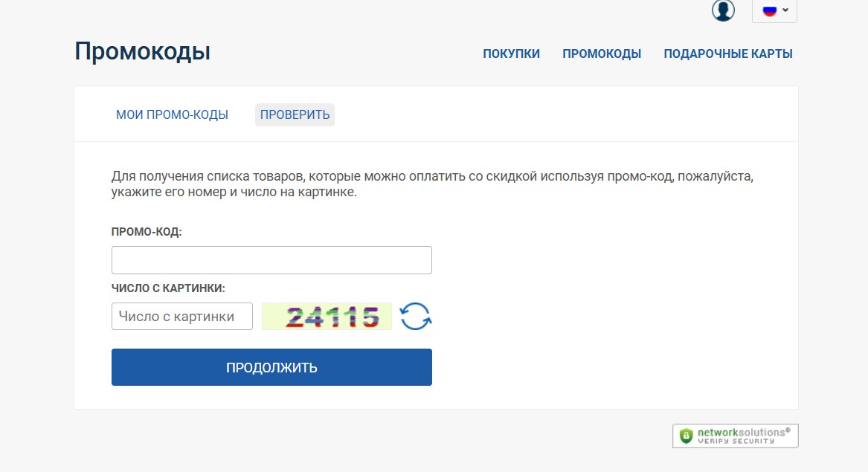Select the ПРОВЕРИТЬ tab
Viewport: 868px width, 472px height.
click(x=295, y=114)
